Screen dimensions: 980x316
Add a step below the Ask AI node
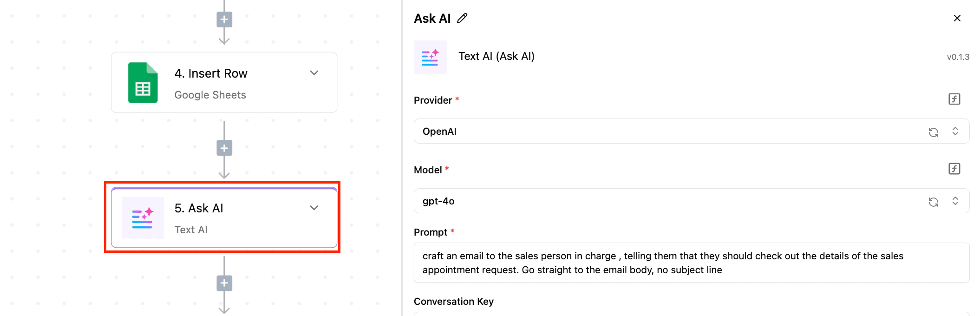coord(224,283)
